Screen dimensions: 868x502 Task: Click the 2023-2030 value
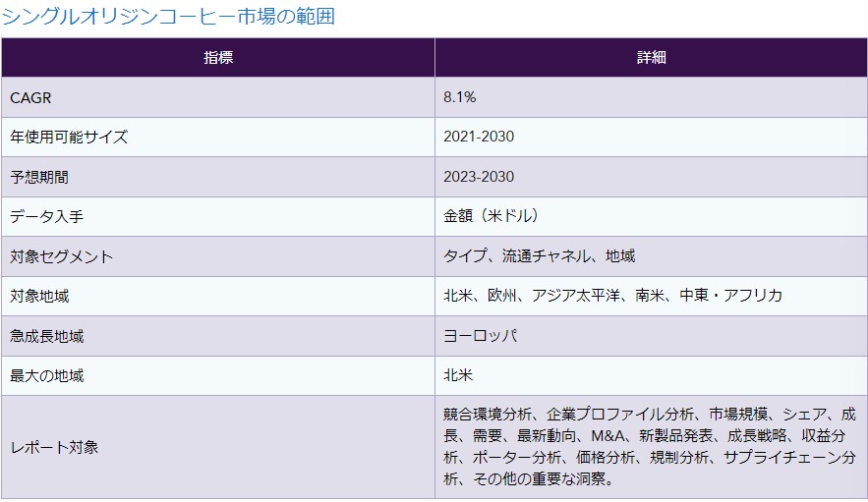tap(479, 177)
